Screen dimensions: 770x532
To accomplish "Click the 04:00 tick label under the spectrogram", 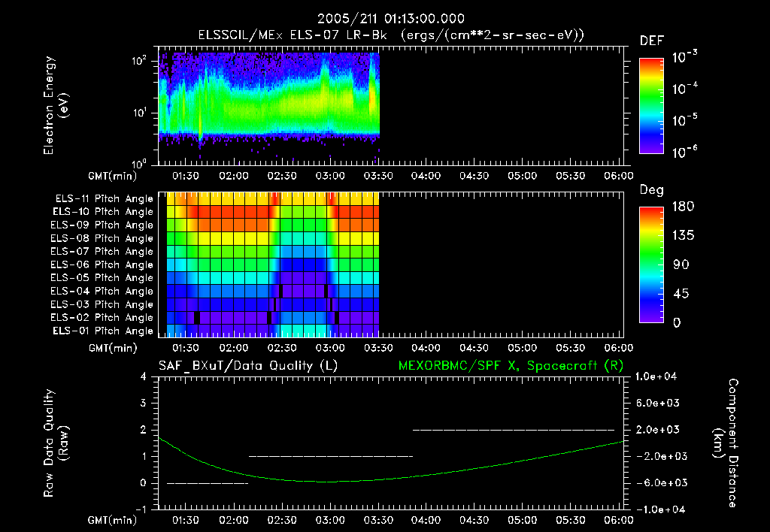I will click(426, 176).
